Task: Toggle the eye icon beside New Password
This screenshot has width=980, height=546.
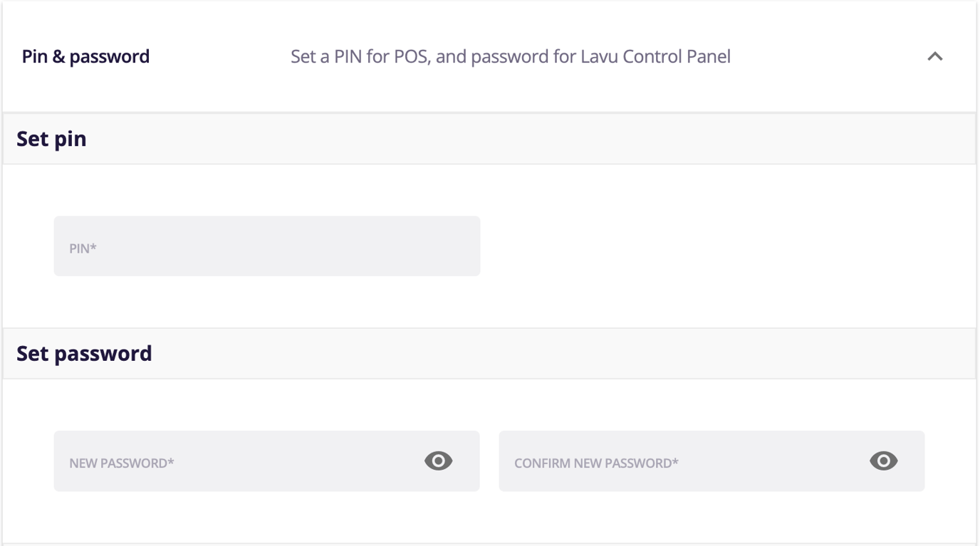Action: [x=438, y=461]
